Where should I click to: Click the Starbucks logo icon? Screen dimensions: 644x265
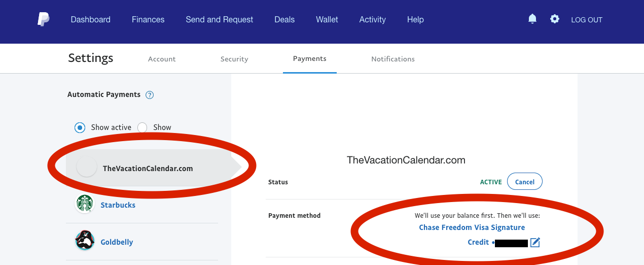point(85,204)
